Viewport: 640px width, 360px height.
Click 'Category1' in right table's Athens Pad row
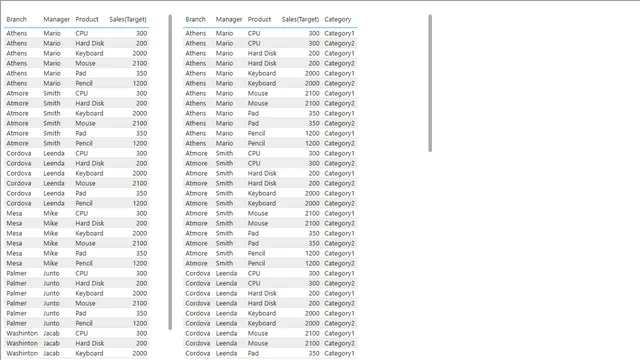(x=339, y=113)
